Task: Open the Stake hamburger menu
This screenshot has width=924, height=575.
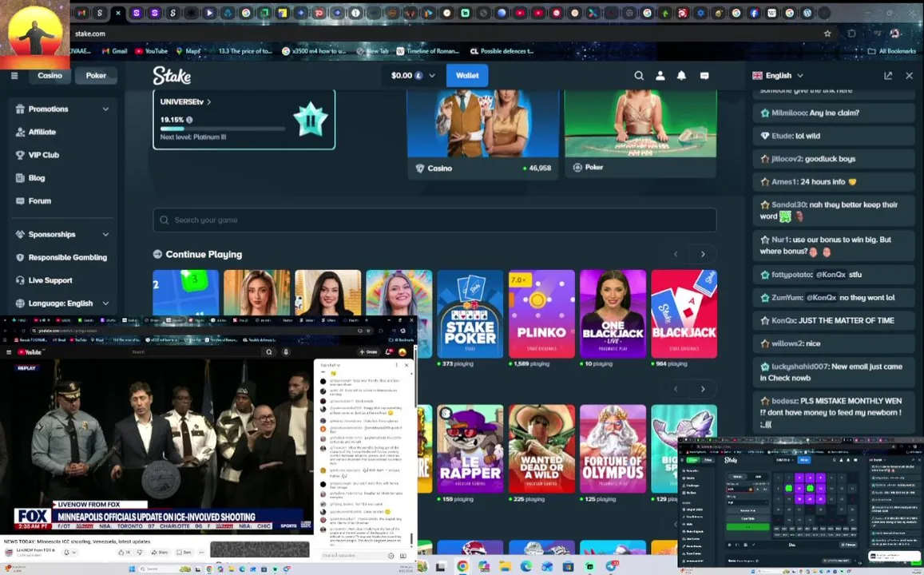Action: tap(14, 75)
